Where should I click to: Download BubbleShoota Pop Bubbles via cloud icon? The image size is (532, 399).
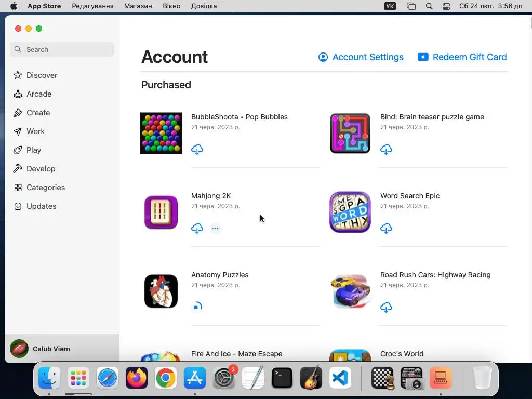point(197,149)
